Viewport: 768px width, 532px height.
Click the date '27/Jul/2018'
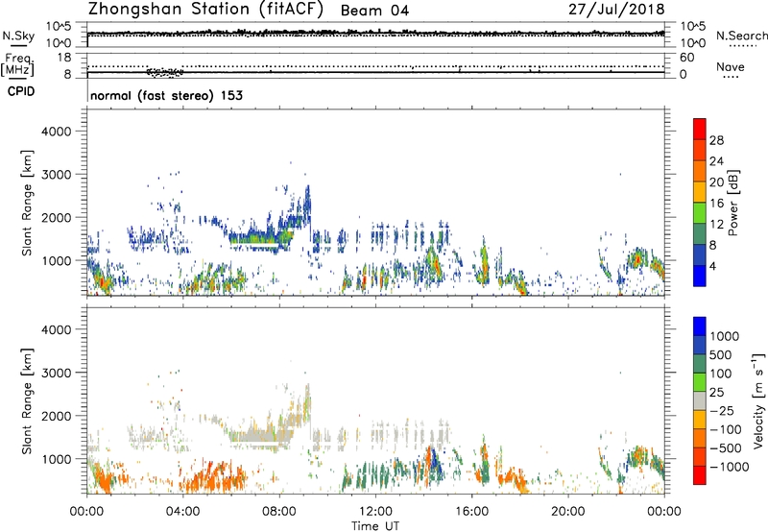pos(616,10)
